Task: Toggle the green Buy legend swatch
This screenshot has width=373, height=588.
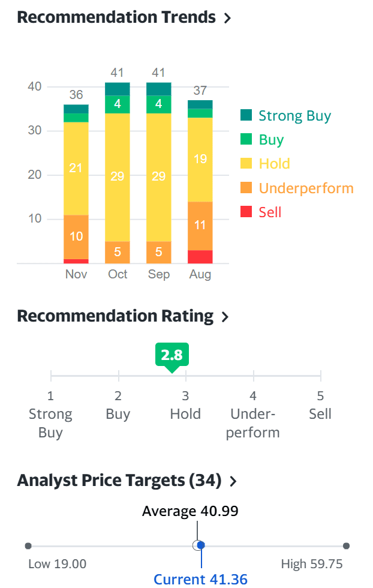Action: pyautogui.click(x=246, y=140)
